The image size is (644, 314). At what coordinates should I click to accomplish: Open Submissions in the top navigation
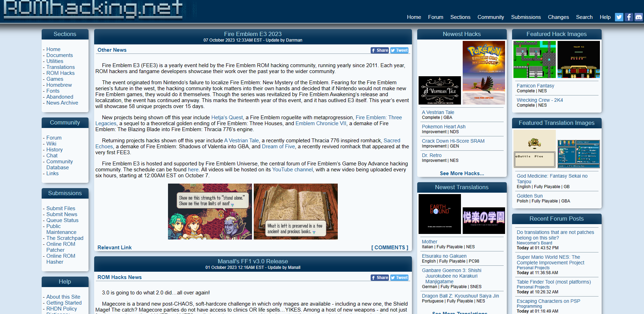coord(526,17)
